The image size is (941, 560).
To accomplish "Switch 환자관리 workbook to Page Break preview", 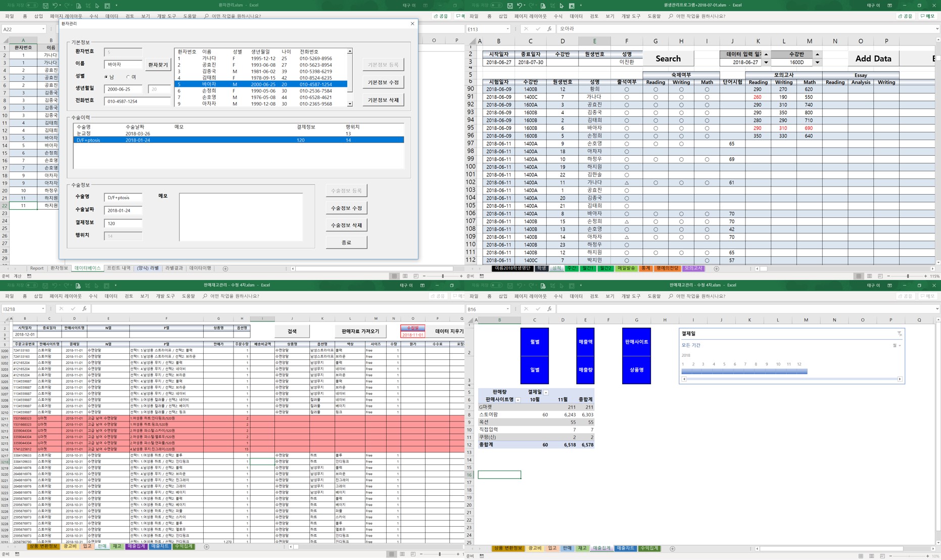I will 415,276.
